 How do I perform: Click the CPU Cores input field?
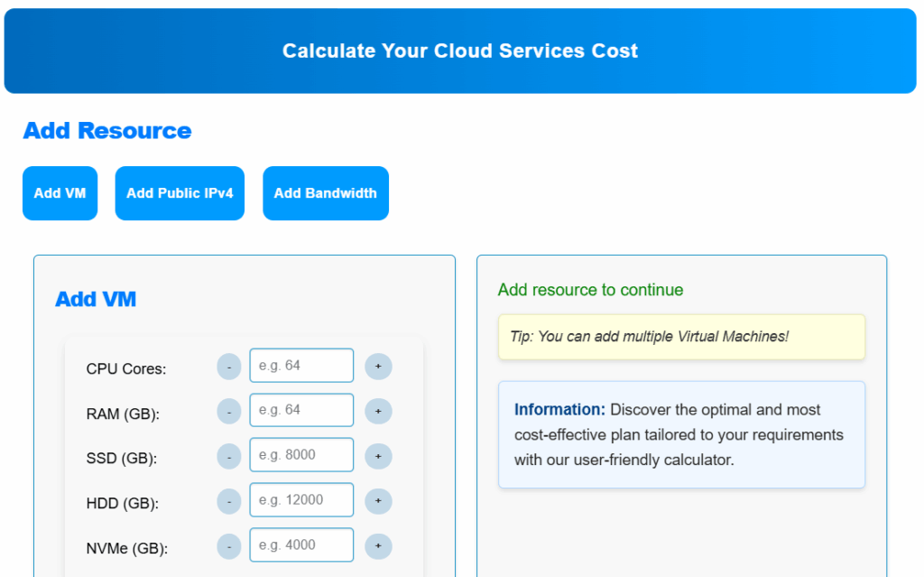pos(301,365)
